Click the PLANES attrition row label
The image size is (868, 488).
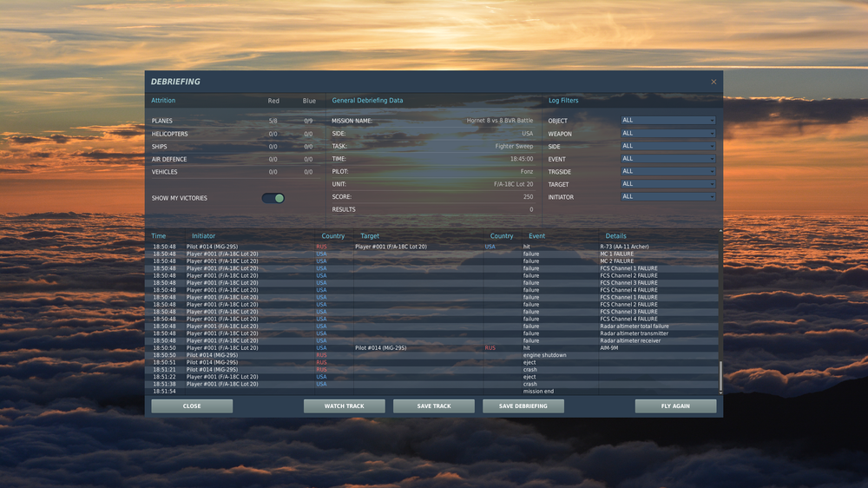tap(162, 121)
